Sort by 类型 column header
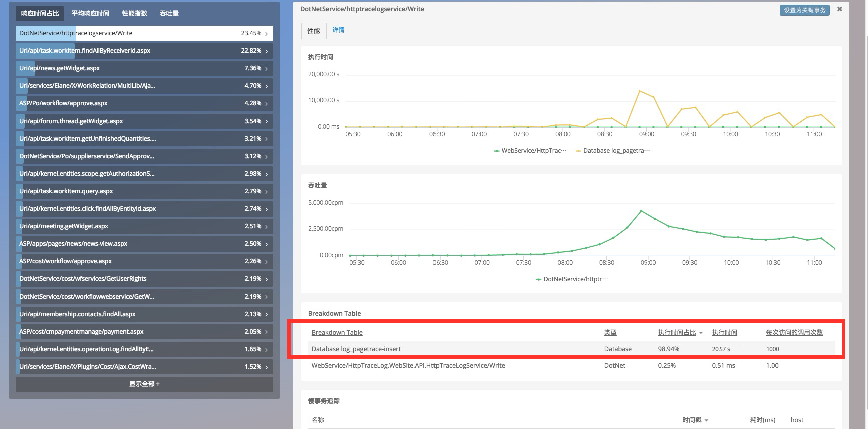Screen dimensions: 868x429 coord(610,333)
